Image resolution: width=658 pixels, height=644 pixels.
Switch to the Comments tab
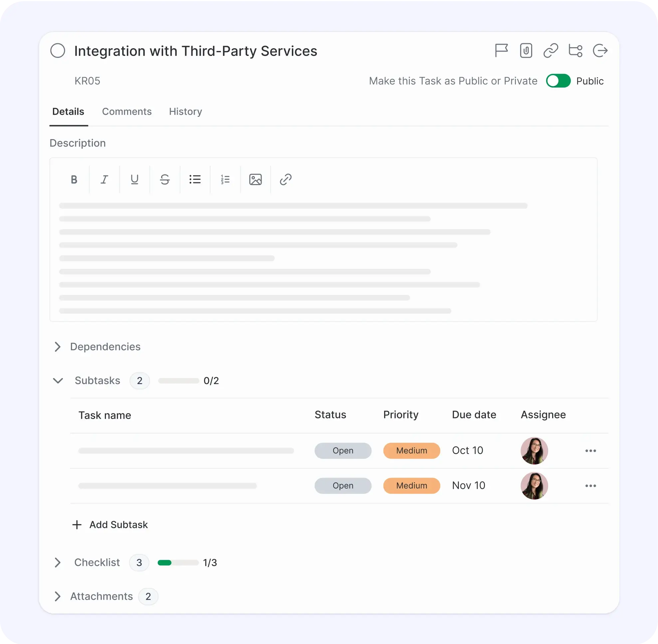point(127,111)
